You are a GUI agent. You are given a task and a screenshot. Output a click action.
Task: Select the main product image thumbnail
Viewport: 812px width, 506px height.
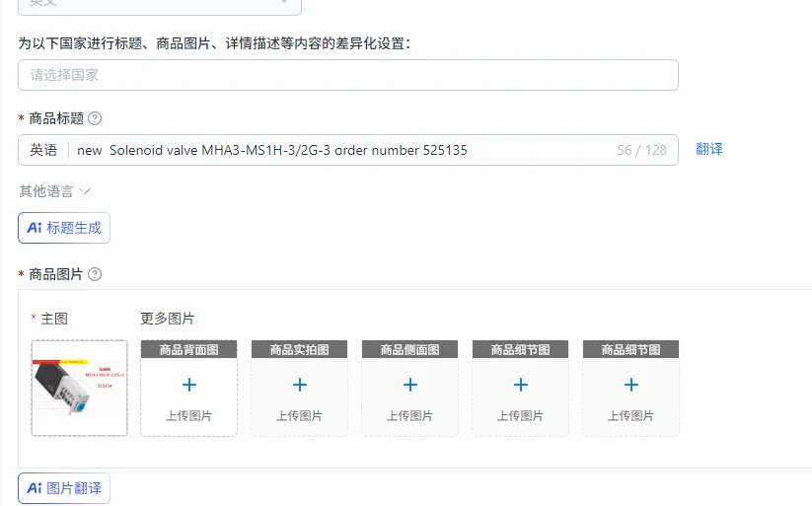pyautogui.click(x=79, y=388)
